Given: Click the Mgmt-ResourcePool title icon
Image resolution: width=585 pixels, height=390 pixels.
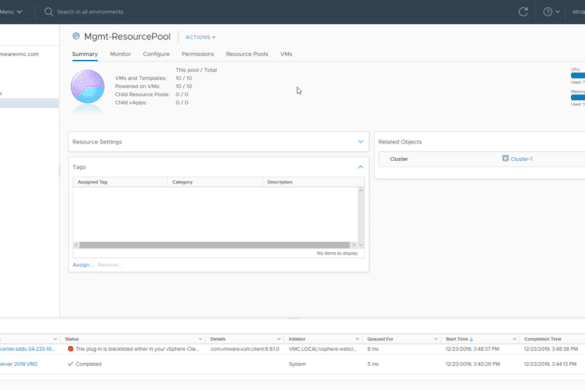Looking at the screenshot, I should click(76, 36).
